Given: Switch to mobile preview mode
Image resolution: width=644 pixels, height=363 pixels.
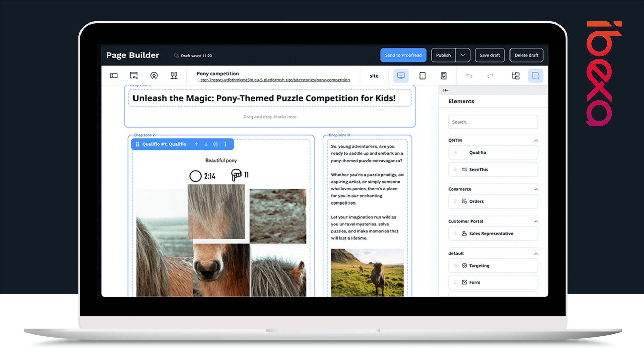Looking at the screenshot, I should (444, 76).
